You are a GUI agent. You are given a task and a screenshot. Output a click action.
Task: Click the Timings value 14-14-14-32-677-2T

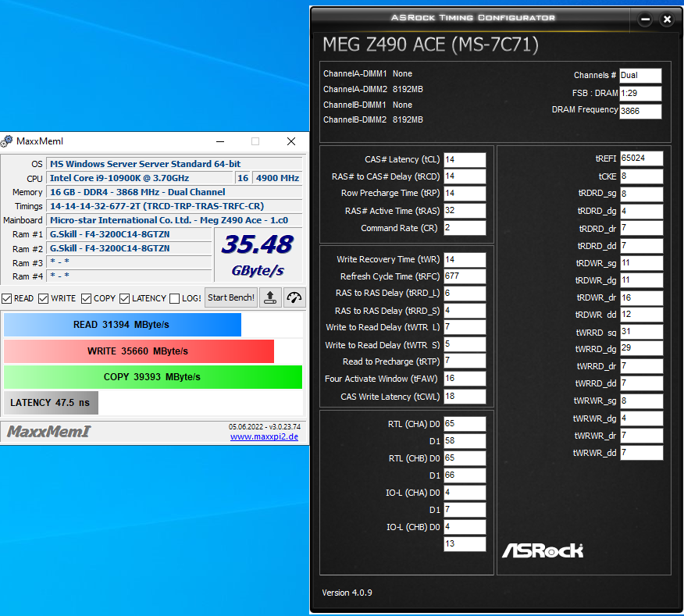pos(157,206)
